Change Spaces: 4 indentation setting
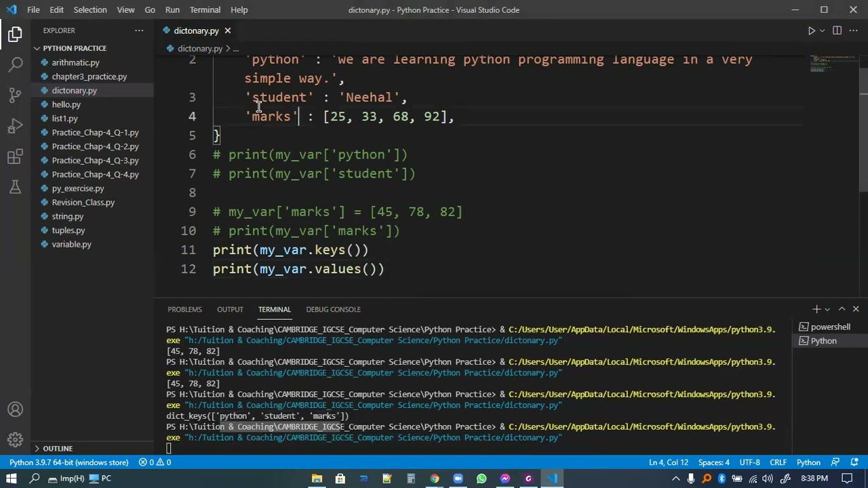The image size is (868, 488). (x=714, y=462)
